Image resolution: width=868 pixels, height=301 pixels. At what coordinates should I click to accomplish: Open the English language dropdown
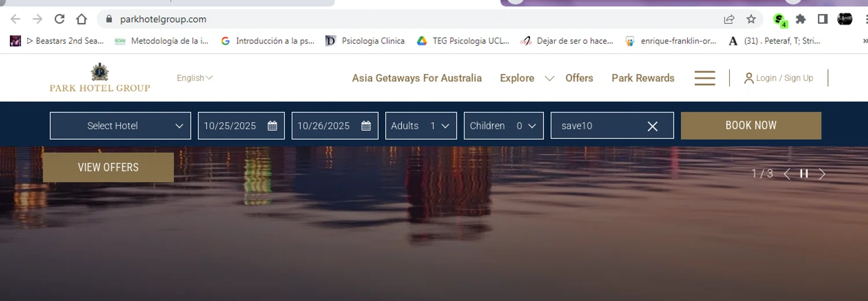click(194, 78)
